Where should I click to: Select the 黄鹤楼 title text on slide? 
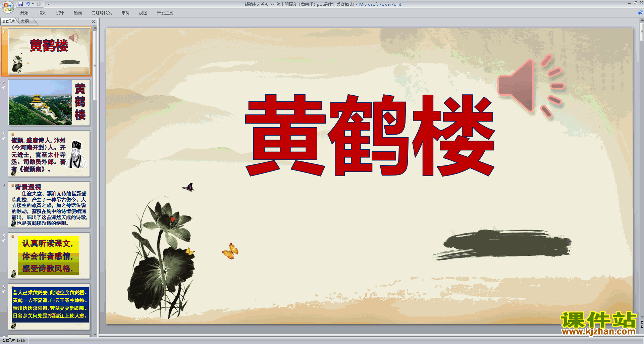(370, 135)
